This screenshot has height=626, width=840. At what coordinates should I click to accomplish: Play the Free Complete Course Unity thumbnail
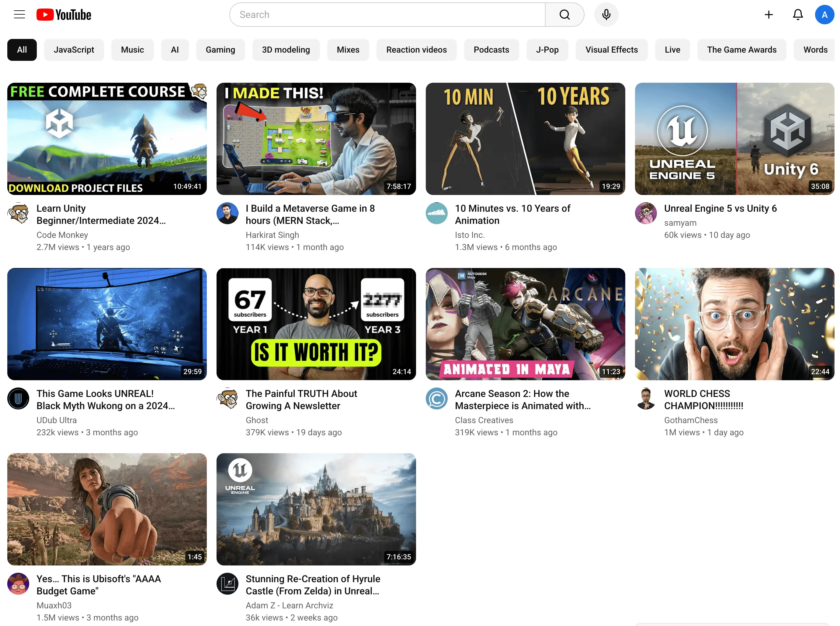click(107, 139)
